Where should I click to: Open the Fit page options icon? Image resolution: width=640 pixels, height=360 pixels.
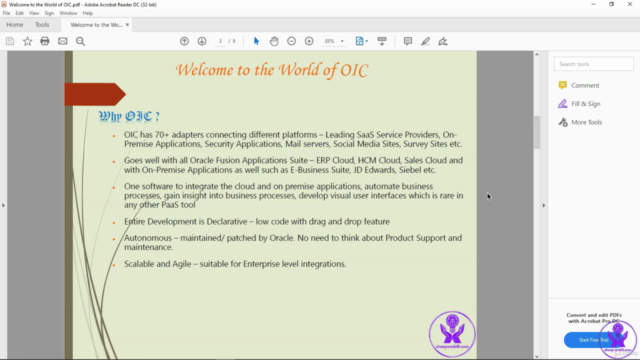[x=361, y=41]
